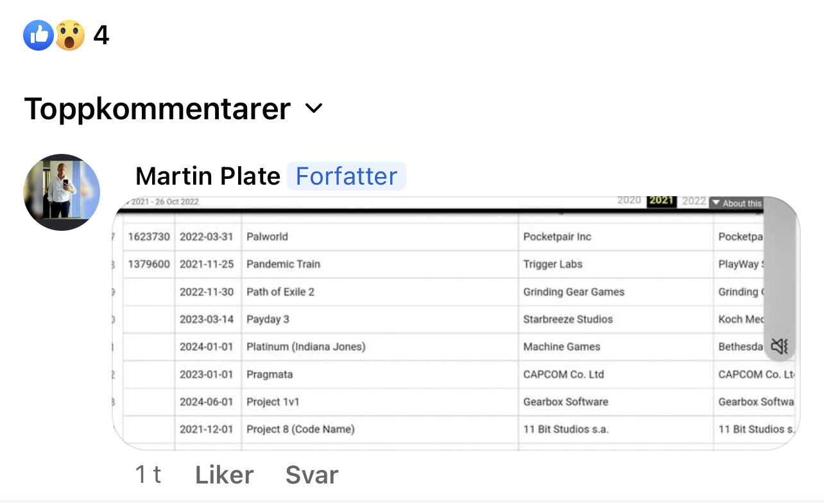
Task: Click the Palworld row in the table
Action: point(456,237)
